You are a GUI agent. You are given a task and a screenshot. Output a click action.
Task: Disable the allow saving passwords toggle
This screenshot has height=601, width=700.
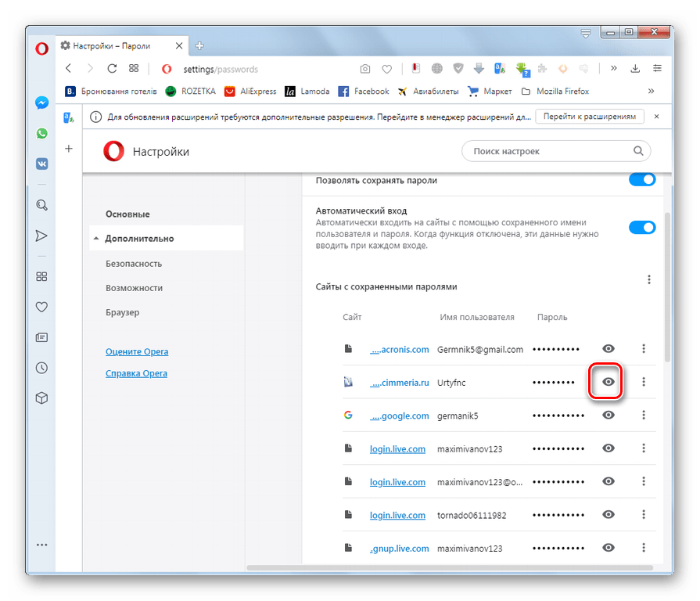click(642, 180)
